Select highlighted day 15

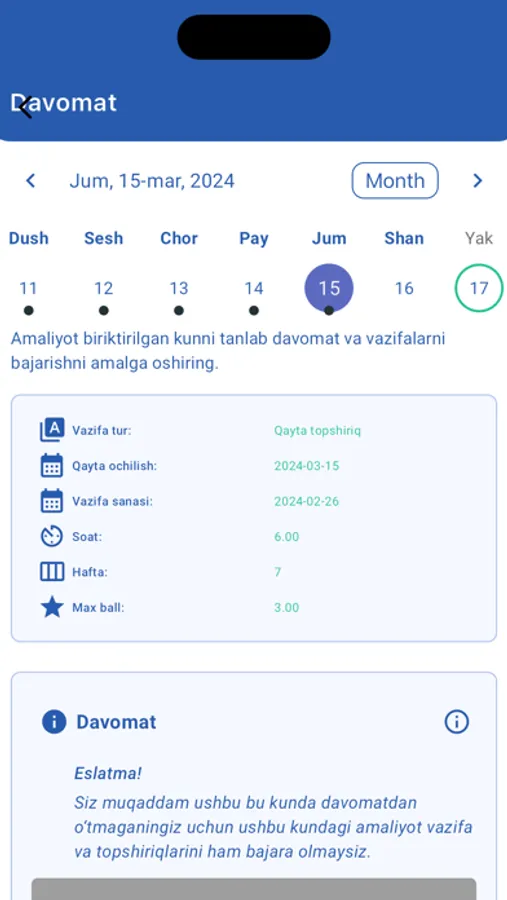pos(329,288)
